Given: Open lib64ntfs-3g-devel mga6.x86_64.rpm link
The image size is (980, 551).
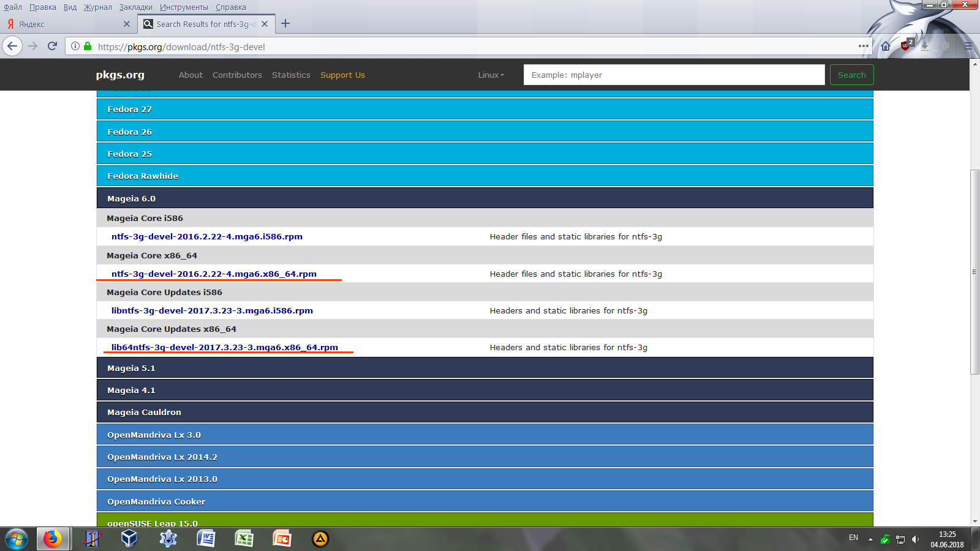Looking at the screenshot, I should coord(225,347).
